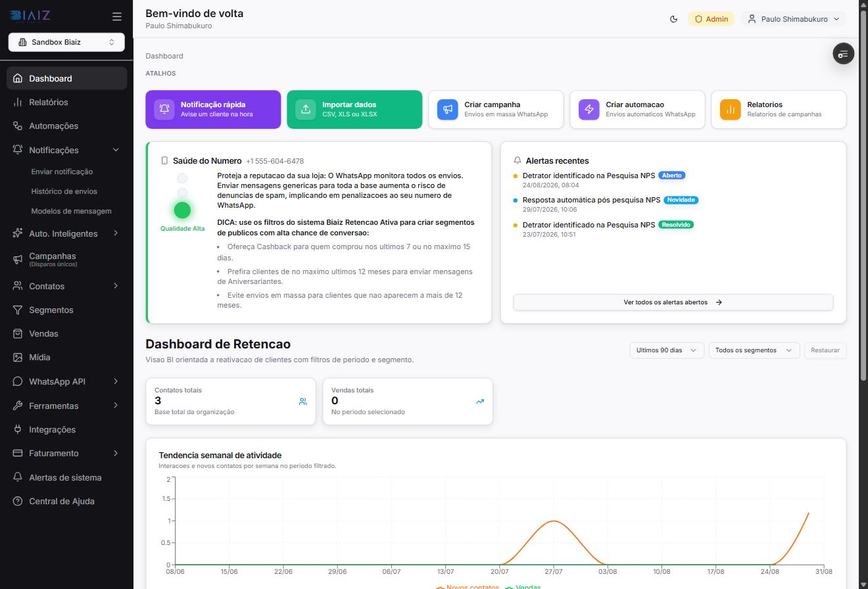
Task: Click the WhatsApp API chat bubble icon
Action: point(18,381)
